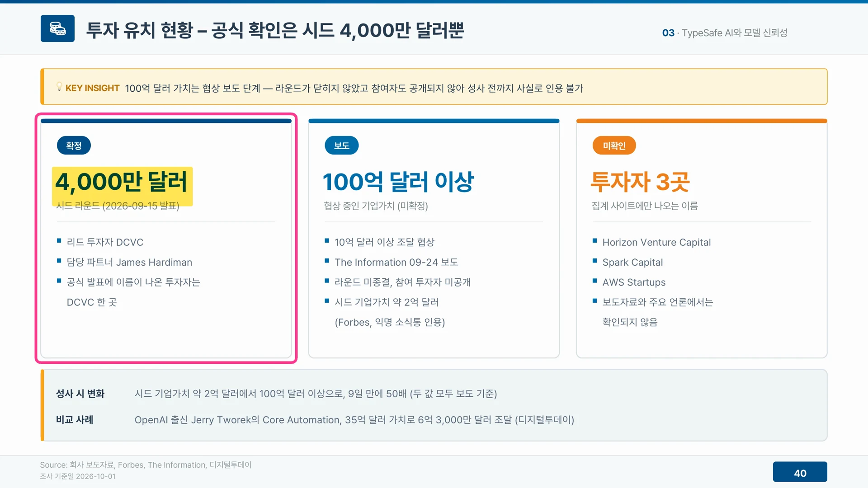Image resolution: width=868 pixels, height=488 pixels.
Task: Click the key insight sentence about 100억 달러 가치
Action: coord(354,88)
